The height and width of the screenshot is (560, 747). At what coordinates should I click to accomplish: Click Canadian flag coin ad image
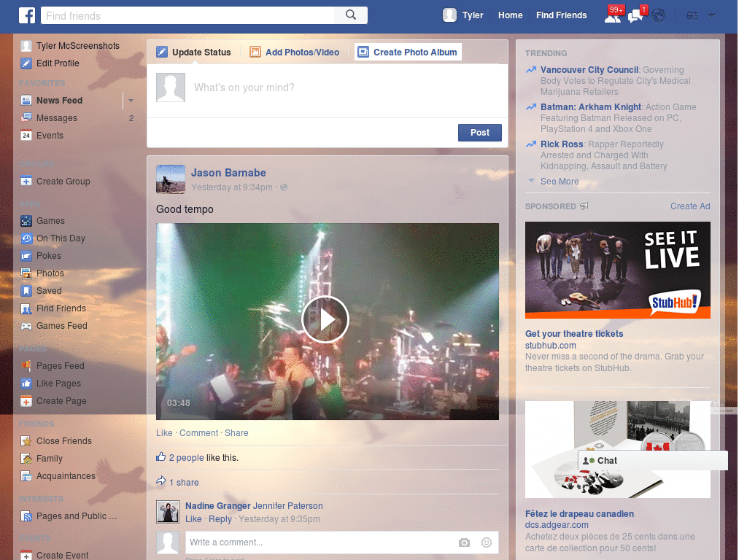[617, 449]
